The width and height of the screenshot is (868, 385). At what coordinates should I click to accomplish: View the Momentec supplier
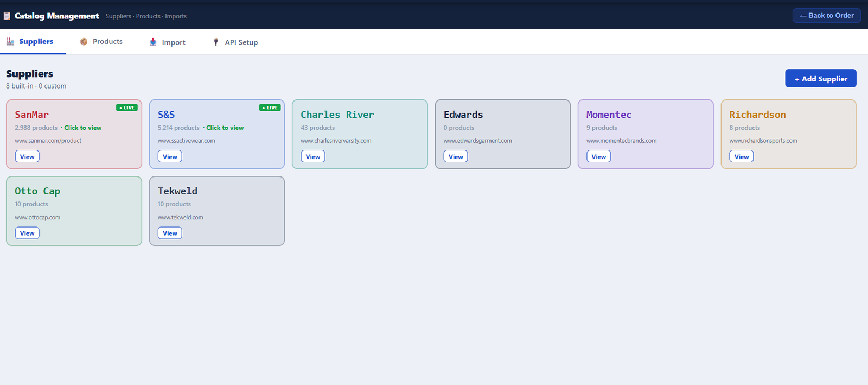[598, 156]
